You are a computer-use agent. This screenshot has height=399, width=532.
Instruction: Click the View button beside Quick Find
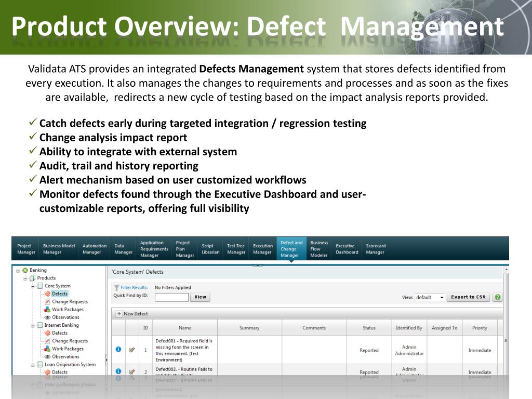pos(200,297)
